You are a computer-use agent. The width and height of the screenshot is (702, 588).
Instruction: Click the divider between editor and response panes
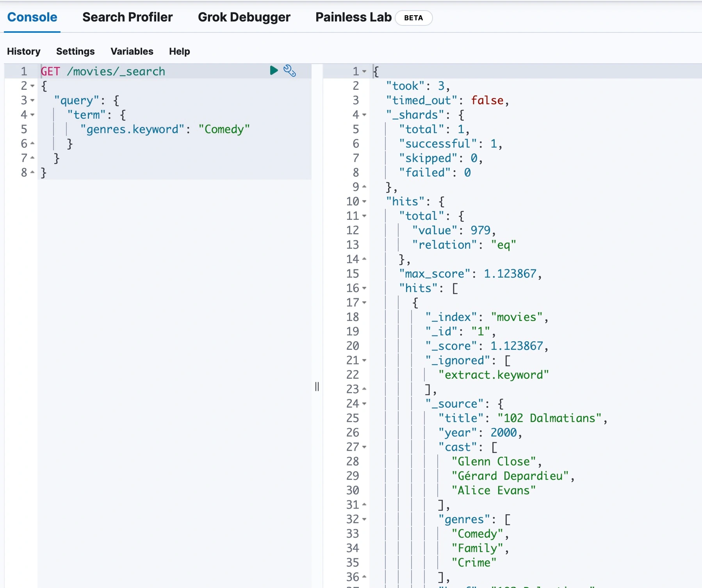[x=317, y=387]
